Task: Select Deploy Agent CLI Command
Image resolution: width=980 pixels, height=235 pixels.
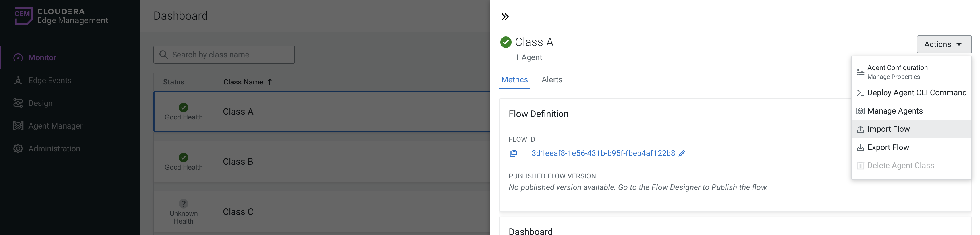Action: pos(916,92)
